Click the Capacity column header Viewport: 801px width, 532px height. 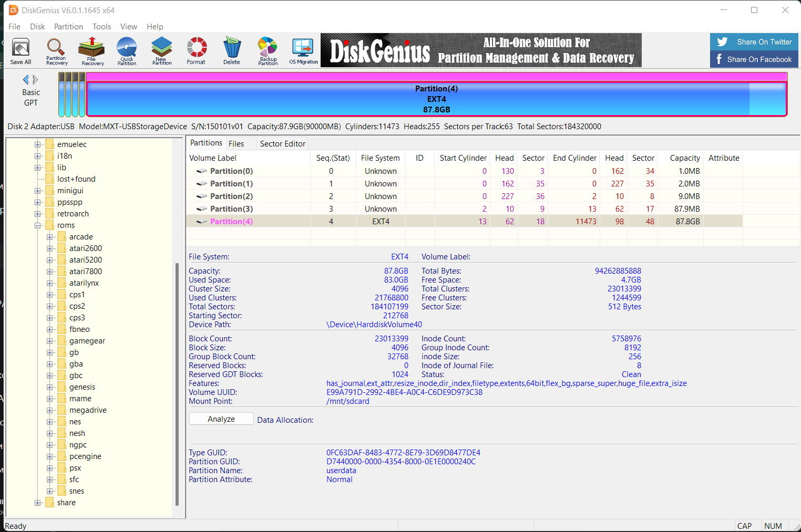click(681, 158)
